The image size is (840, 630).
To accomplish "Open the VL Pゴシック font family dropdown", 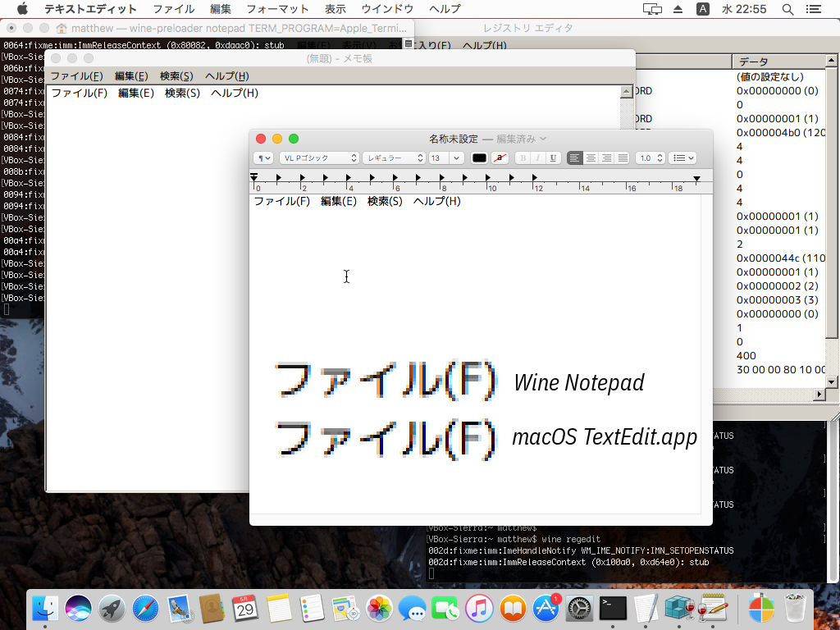I will [319, 158].
